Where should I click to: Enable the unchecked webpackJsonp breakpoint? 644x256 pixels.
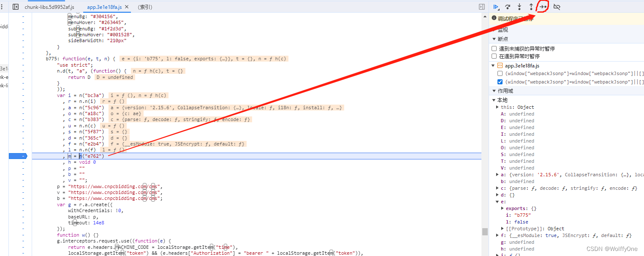(x=500, y=73)
